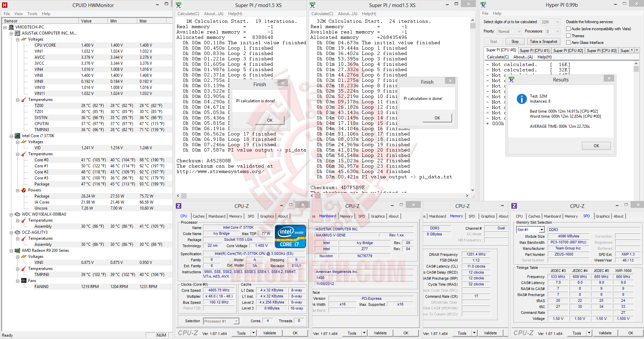Switch to the Caches tab in the CPU-Z processor window
Image resolution: width=644 pixels, height=339 pixels.
coord(198,216)
